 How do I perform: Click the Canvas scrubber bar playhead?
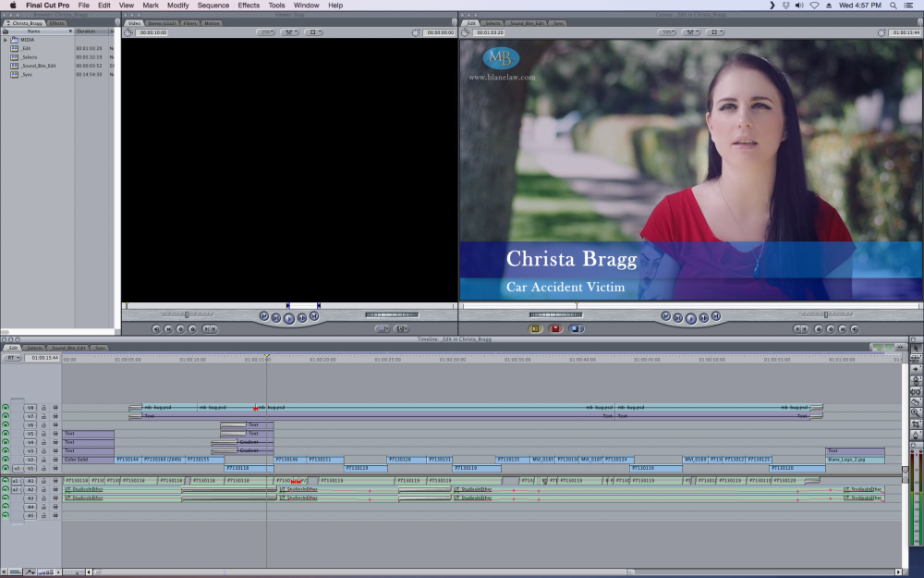click(x=577, y=305)
